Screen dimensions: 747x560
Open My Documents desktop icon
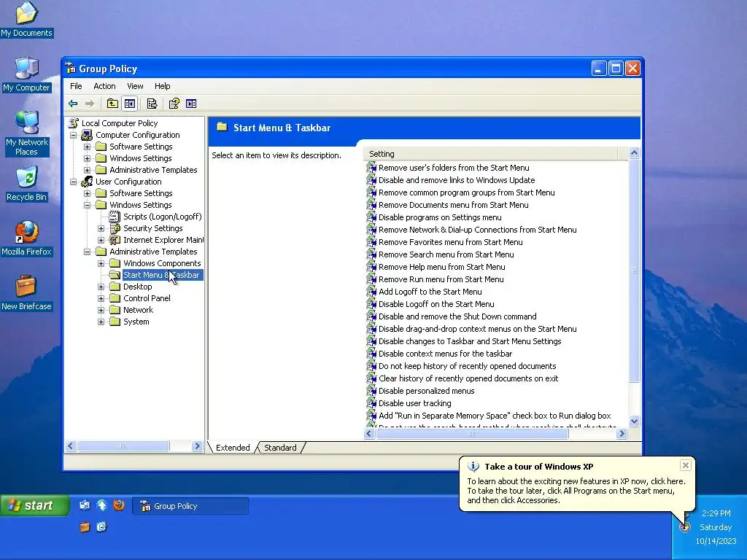point(27,20)
